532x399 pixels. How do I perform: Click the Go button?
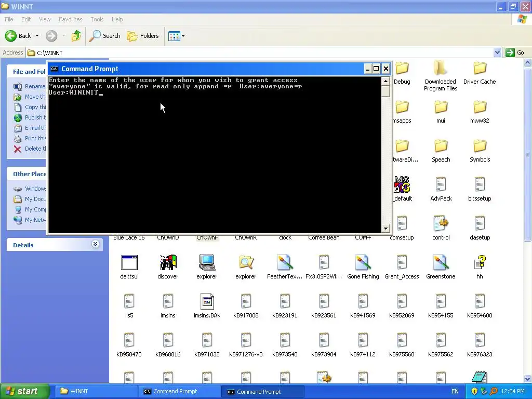coord(515,52)
